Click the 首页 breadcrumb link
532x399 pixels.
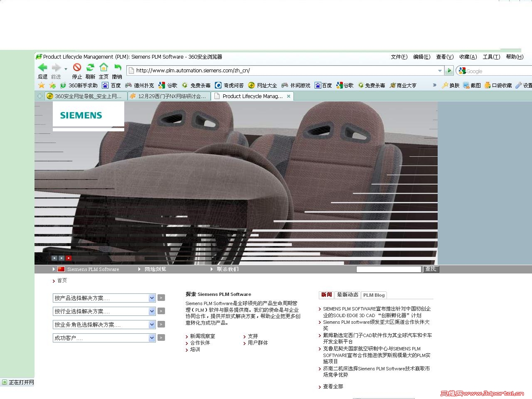tap(62, 281)
